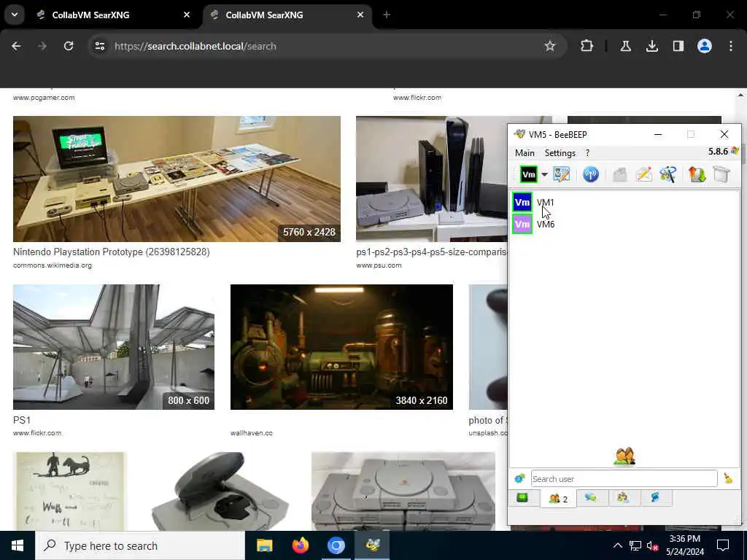Click the Windows flag icon next to version 5.8.6
This screenshot has height=560, width=747.
pos(735,152)
